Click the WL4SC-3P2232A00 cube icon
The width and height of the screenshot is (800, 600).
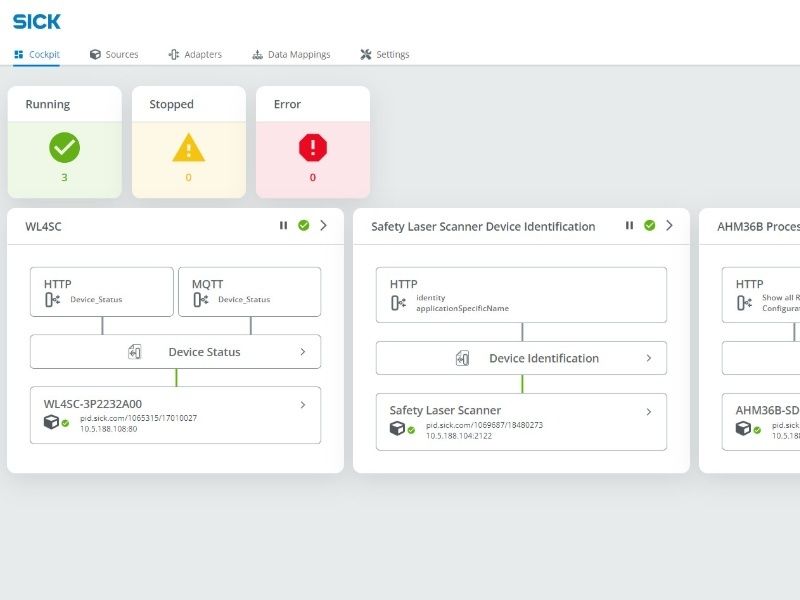51,422
